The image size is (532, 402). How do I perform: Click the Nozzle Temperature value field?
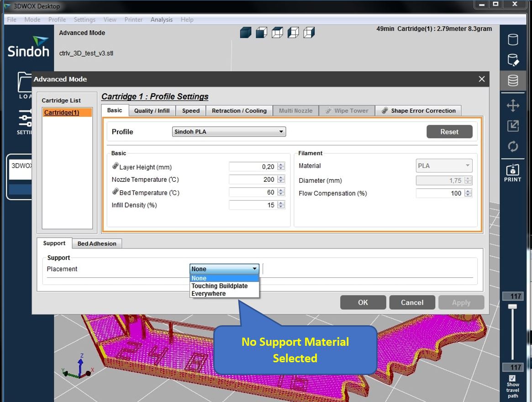pyautogui.click(x=253, y=179)
